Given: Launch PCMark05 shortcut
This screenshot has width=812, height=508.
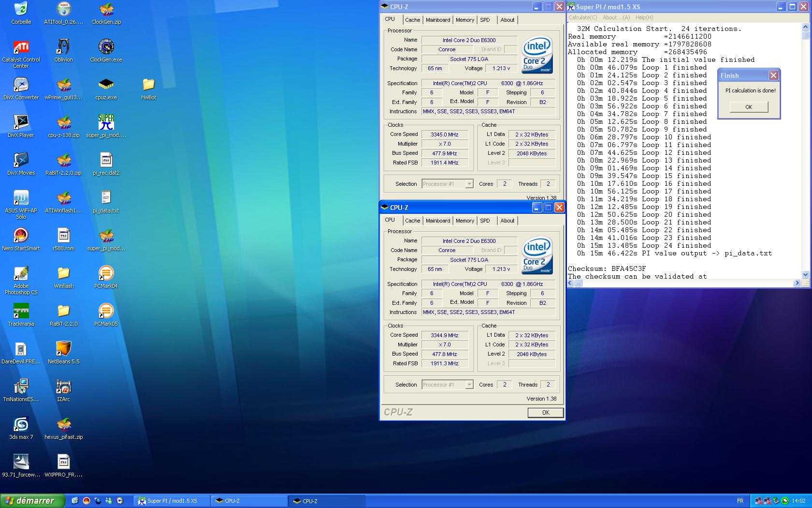Looking at the screenshot, I should (x=106, y=311).
